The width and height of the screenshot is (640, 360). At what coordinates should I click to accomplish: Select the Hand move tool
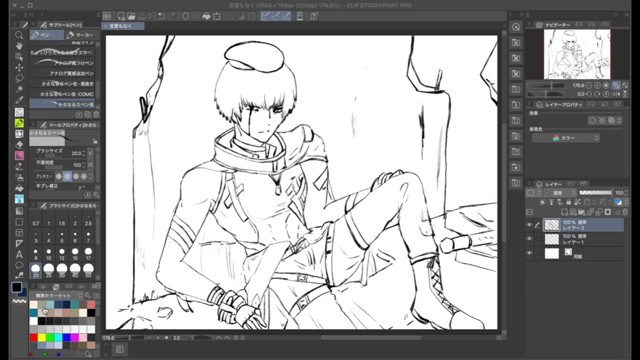pos(19,46)
